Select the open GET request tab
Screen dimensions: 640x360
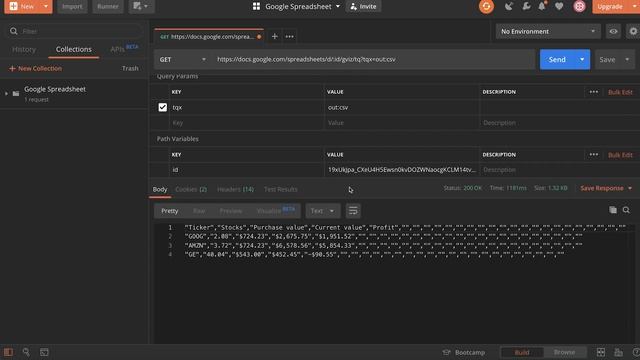209,36
